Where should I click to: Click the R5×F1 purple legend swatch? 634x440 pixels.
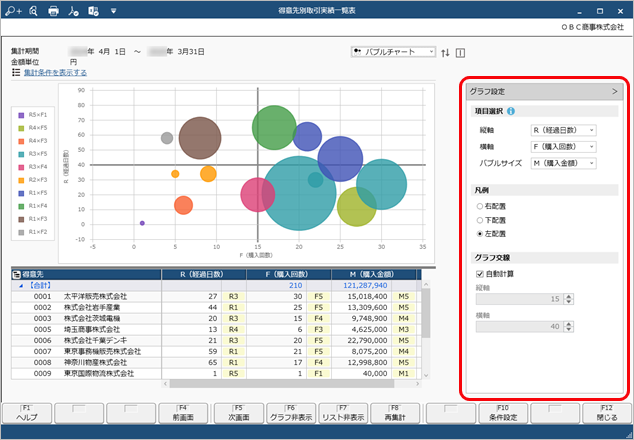point(21,115)
